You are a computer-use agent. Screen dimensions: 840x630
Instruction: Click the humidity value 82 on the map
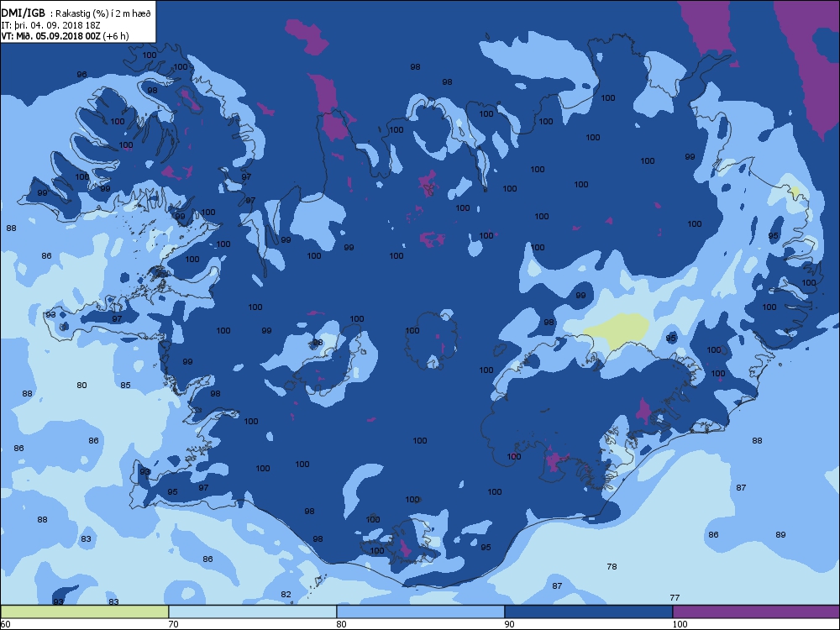(x=286, y=594)
